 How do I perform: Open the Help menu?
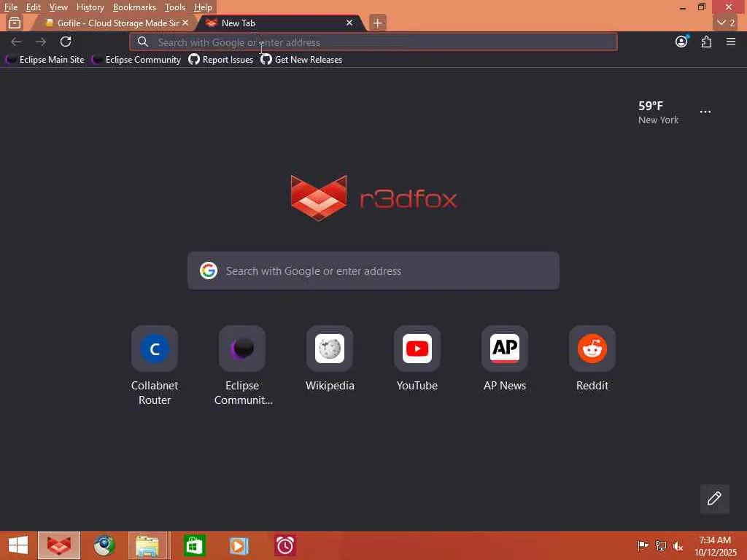[203, 7]
